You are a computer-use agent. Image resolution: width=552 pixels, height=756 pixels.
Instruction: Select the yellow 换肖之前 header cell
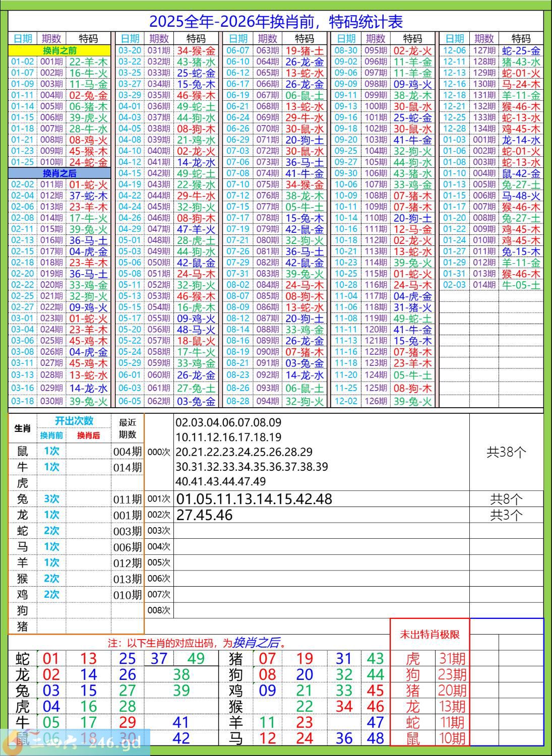59,50
